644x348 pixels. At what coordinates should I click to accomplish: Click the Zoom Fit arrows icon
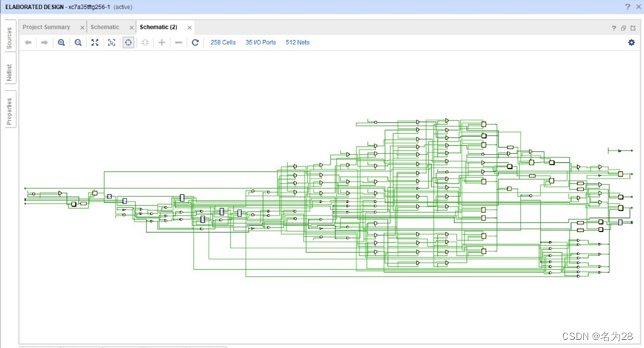click(x=95, y=42)
